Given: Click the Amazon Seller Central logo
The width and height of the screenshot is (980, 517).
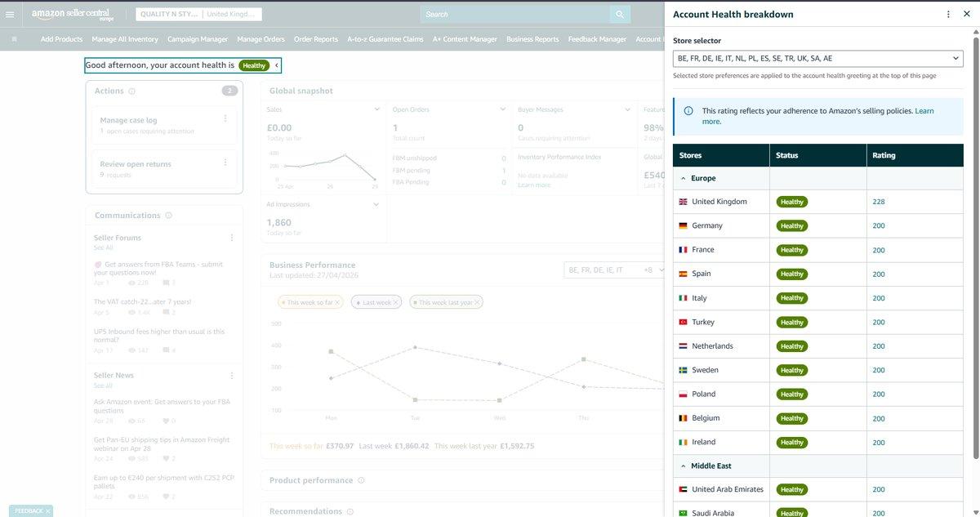Looking at the screenshot, I should click(73, 15).
